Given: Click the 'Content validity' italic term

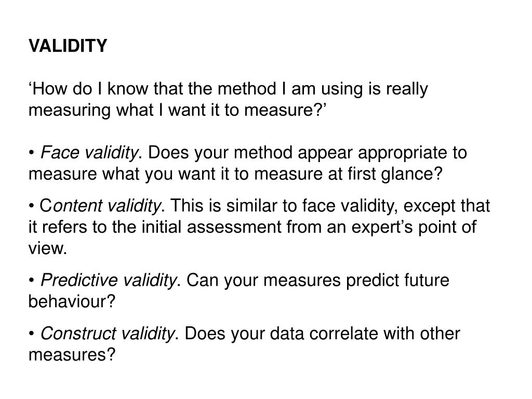Looking at the screenshot, I should pos(100,206).
